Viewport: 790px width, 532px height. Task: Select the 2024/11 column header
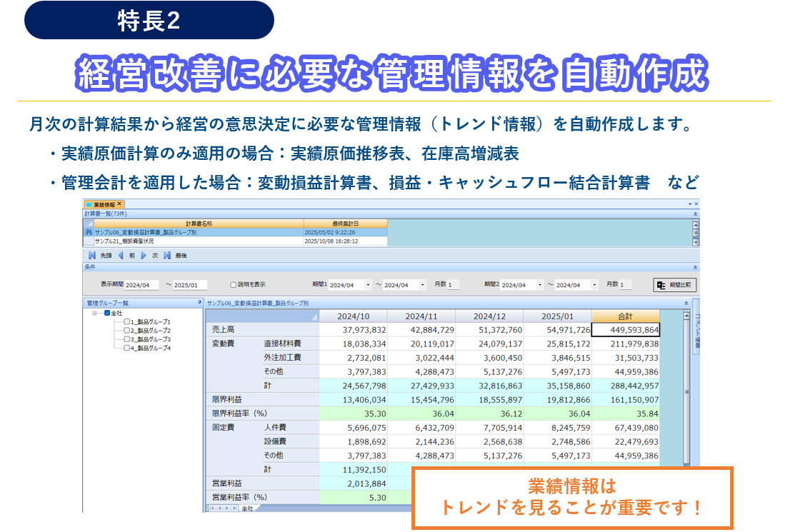click(421, 316)
